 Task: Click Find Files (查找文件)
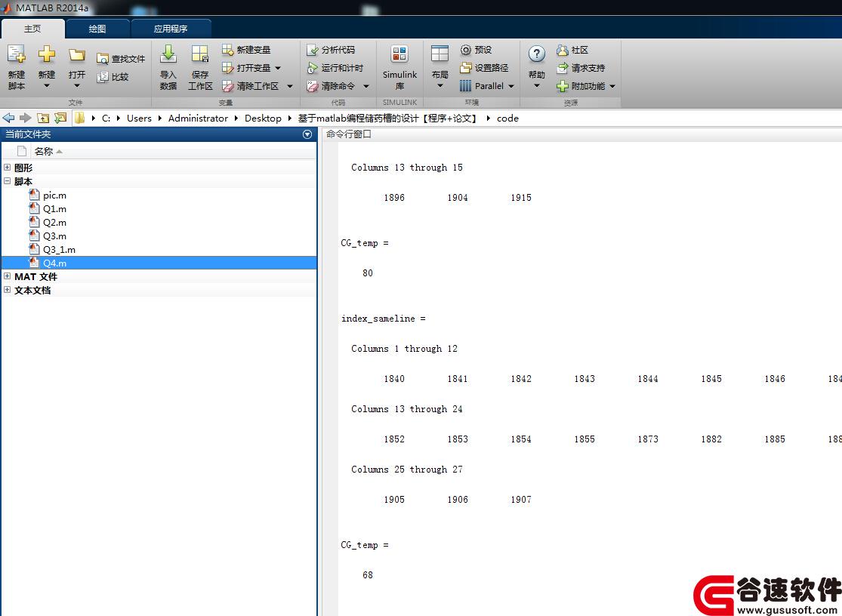click(x=121, y=59)
